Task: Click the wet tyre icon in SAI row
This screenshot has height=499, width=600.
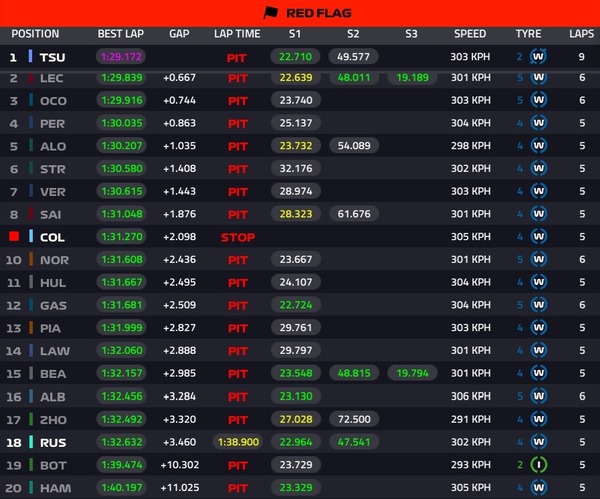Action: [x=538, y=214]
